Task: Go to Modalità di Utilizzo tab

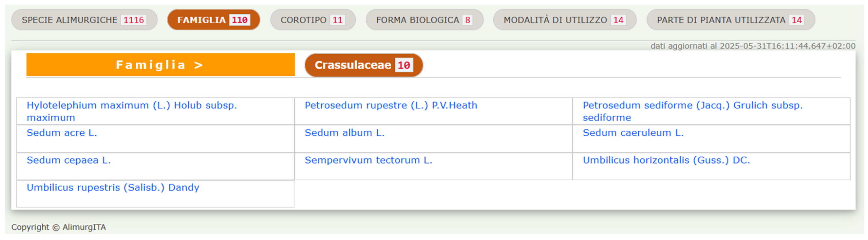Action: [564, 20]
